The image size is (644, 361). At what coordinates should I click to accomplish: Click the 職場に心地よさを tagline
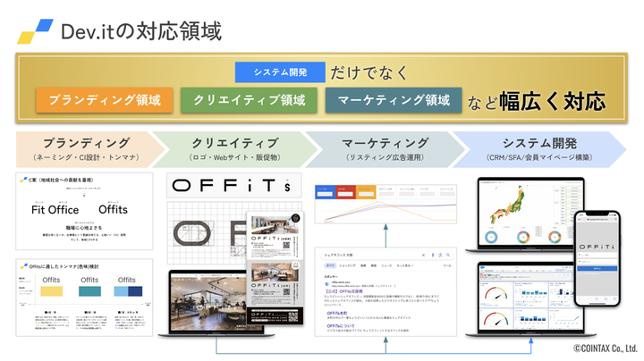tap(84, 227)
